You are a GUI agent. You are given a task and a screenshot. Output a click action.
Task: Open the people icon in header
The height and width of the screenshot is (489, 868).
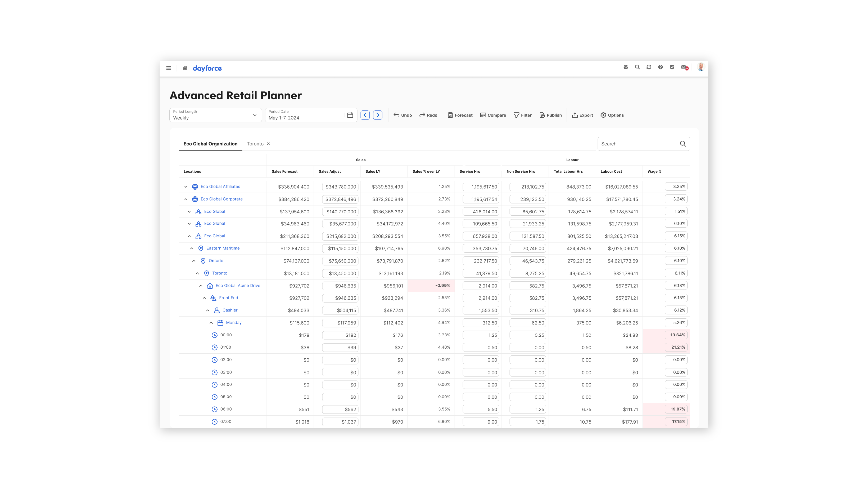[x=626, y=67]
